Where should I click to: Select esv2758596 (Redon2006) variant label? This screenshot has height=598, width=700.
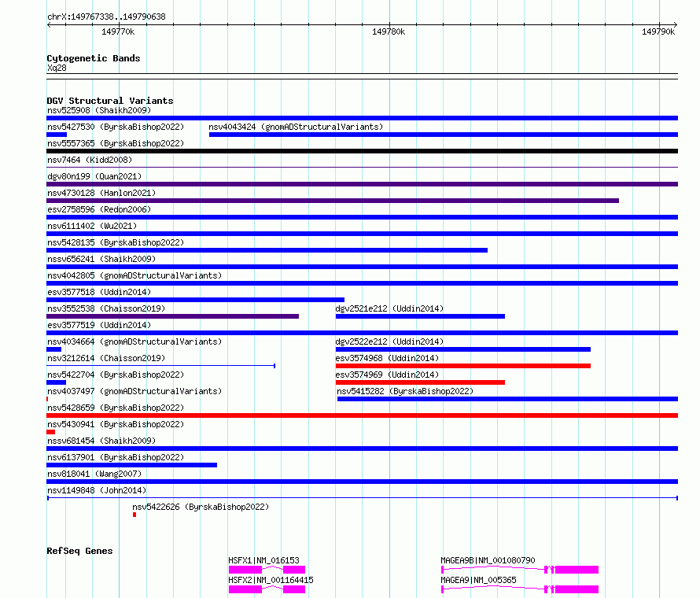coord(99,209)
